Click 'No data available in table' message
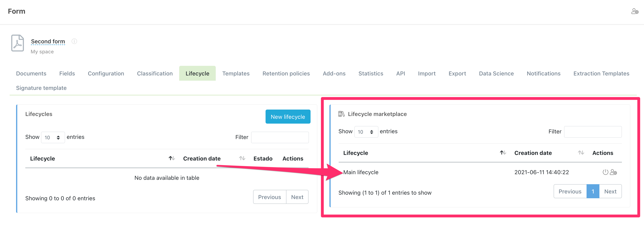644x244 pixels. [167, 178]
